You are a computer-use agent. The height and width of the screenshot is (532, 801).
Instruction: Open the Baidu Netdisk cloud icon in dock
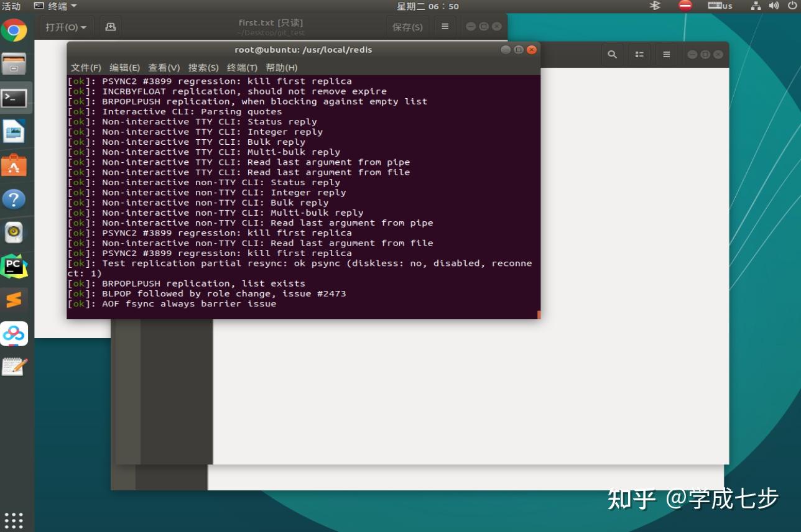click(14, 334)
